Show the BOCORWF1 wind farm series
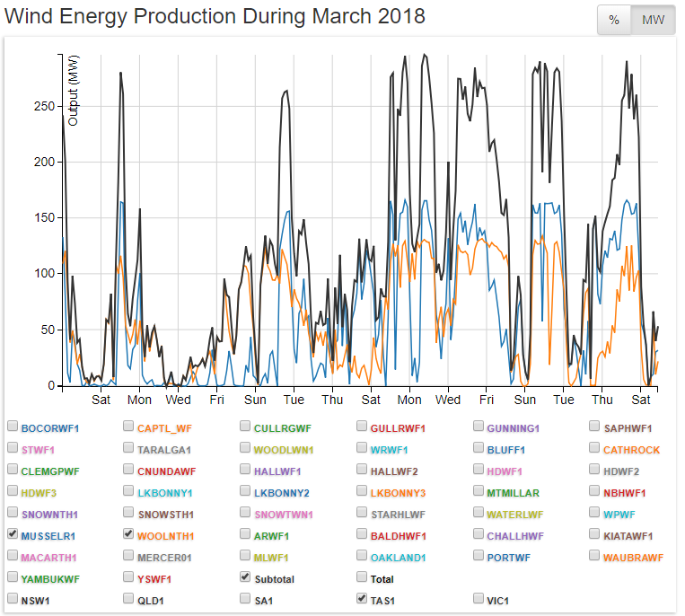685x616 pixels. click(13, 427)
